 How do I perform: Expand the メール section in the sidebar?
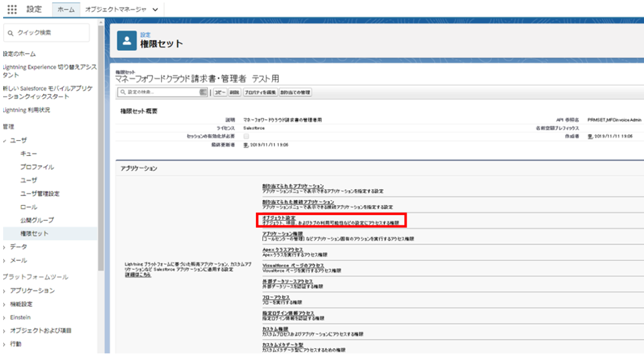pyautogui.click(x=4, y=260)
